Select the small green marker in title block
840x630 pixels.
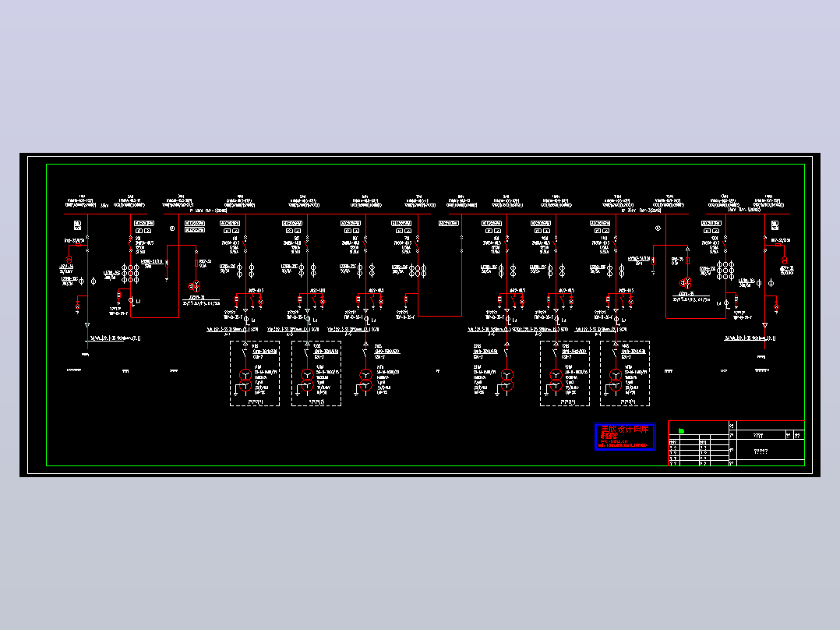pyautogui.click(x=681, y=431)
